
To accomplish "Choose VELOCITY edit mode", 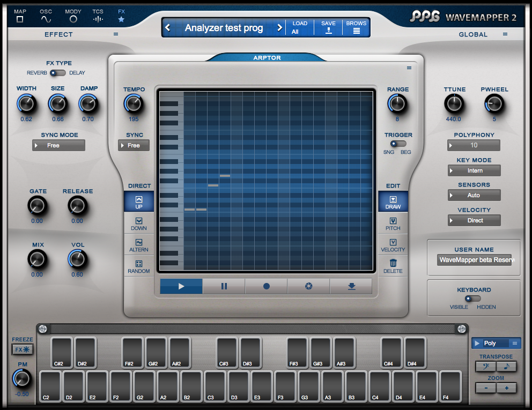I will (x=393, y=245).
